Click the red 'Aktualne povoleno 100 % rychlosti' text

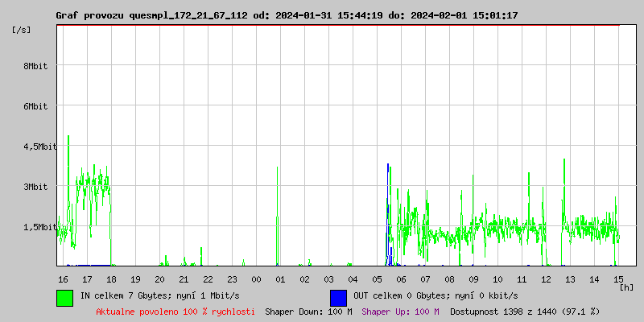point(175,311)
